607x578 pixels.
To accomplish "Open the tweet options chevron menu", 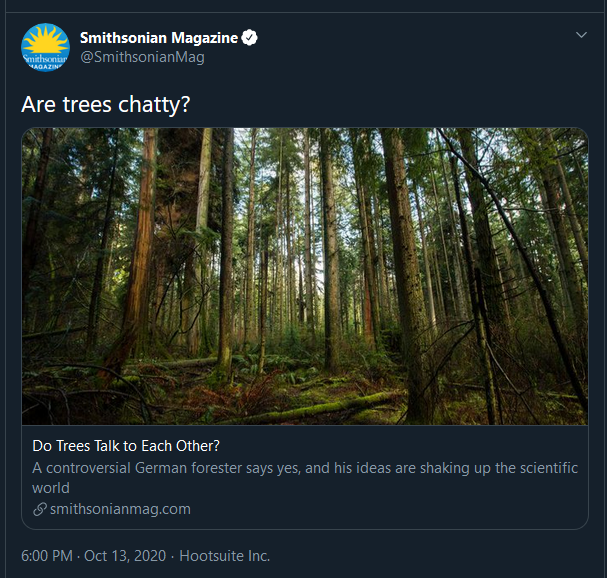I will (x=581, y=36).
